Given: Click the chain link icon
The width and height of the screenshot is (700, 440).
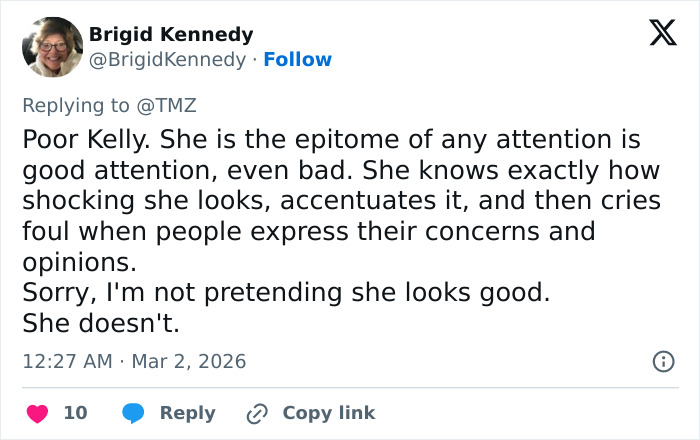Looking at the screenshot, I should coord(257,413).
